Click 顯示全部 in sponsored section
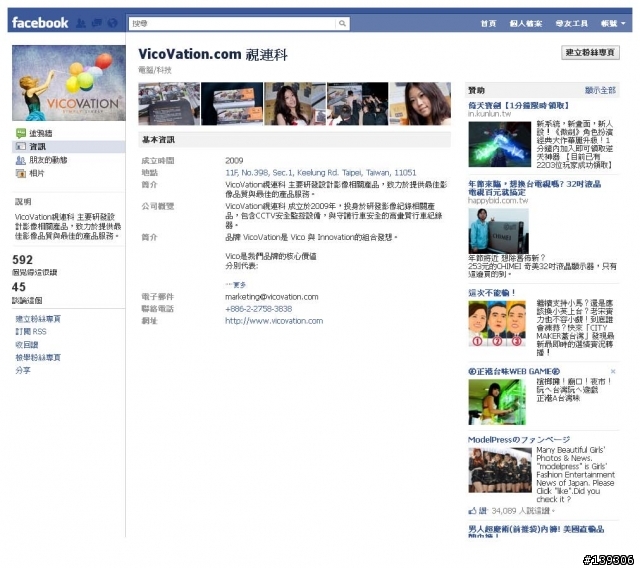This screenshot has width=640, height=568. coord(600,90)
